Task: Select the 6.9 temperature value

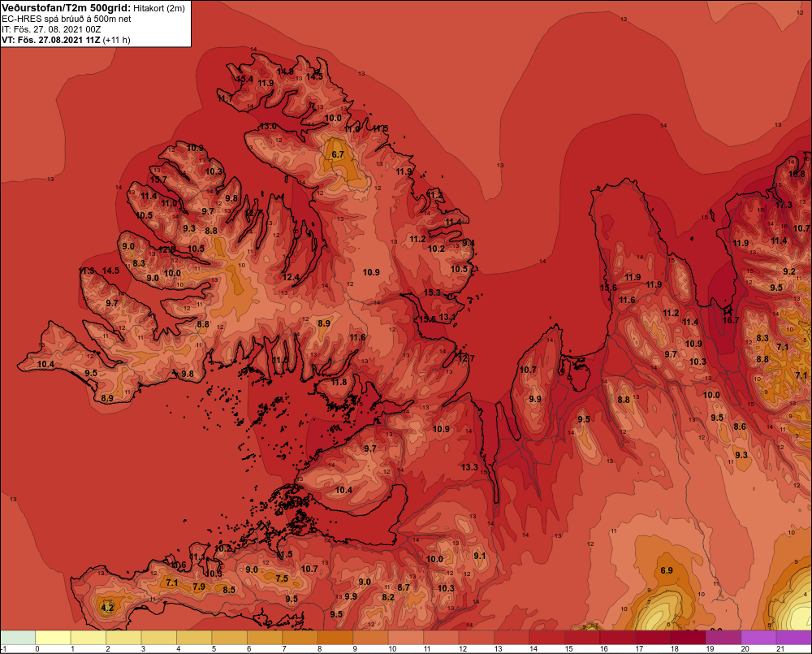Action: point(667,570)
